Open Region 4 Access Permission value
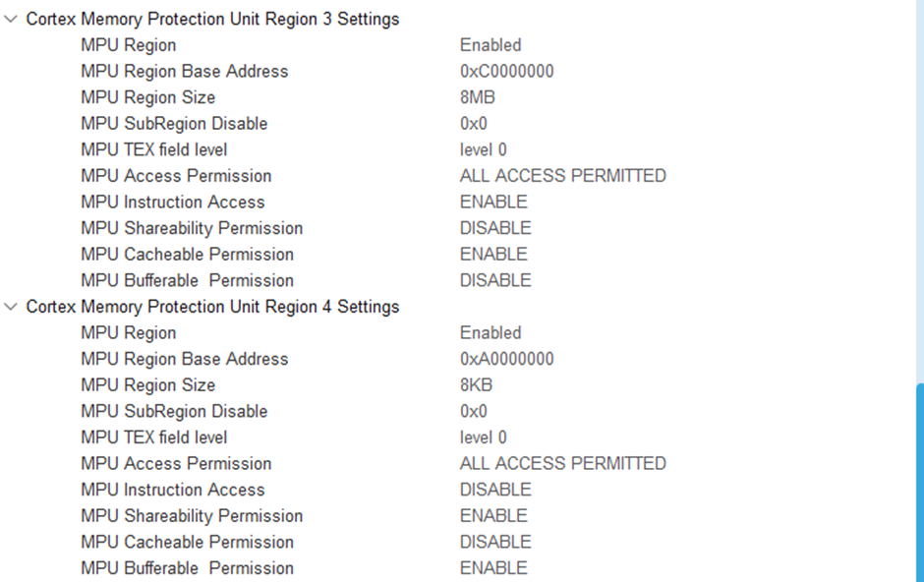This screenshot has width=924, height=582. point(562,464)
